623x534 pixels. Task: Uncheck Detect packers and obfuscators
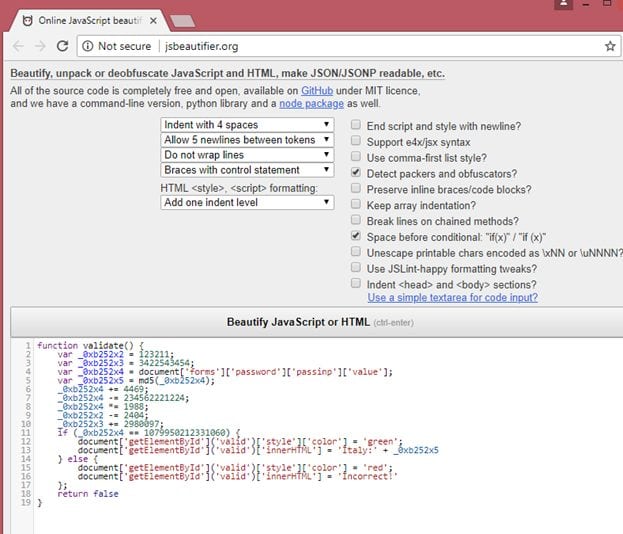(x=357, y=173)
